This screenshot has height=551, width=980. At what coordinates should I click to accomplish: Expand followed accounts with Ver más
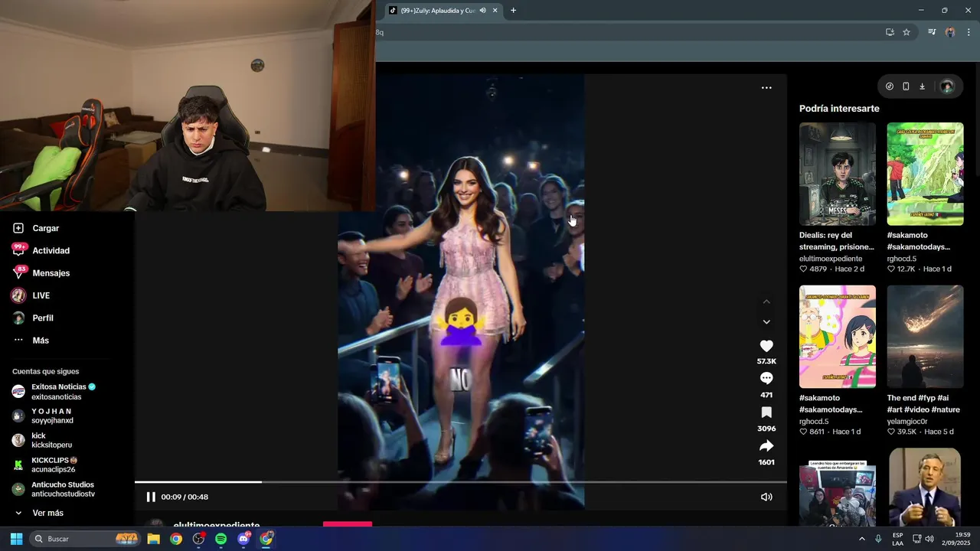pos(38,513)
